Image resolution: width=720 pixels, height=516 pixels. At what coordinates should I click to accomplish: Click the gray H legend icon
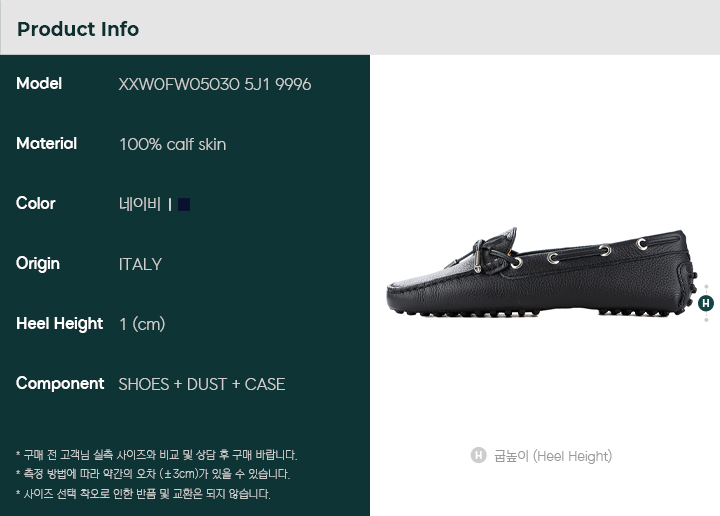point(478,455)
